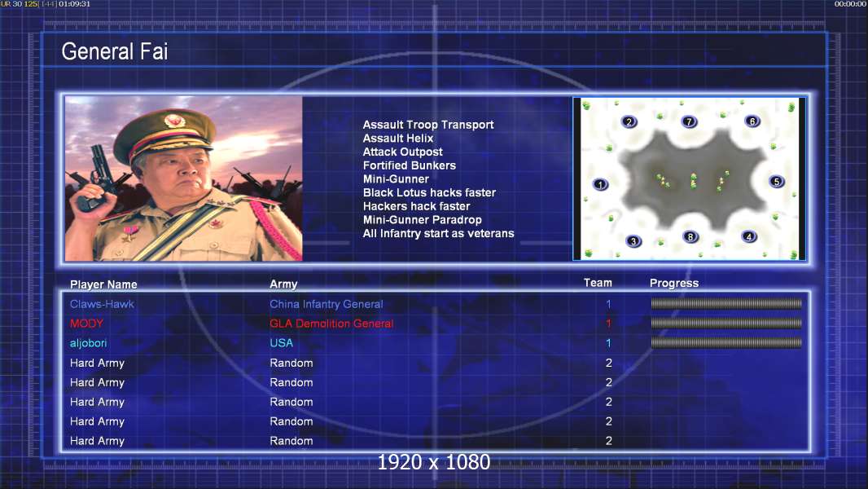Select start position 1 on the minimap
The height and width of the screenshot is (489, 868).
click(x=600, y=184)
